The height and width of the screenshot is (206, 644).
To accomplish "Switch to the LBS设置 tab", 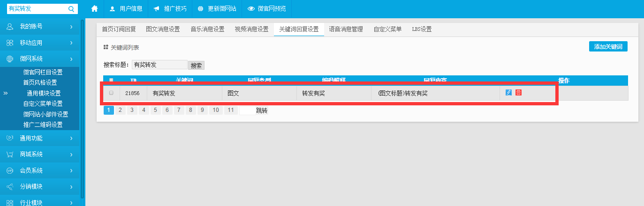I will tap(422, 29).
